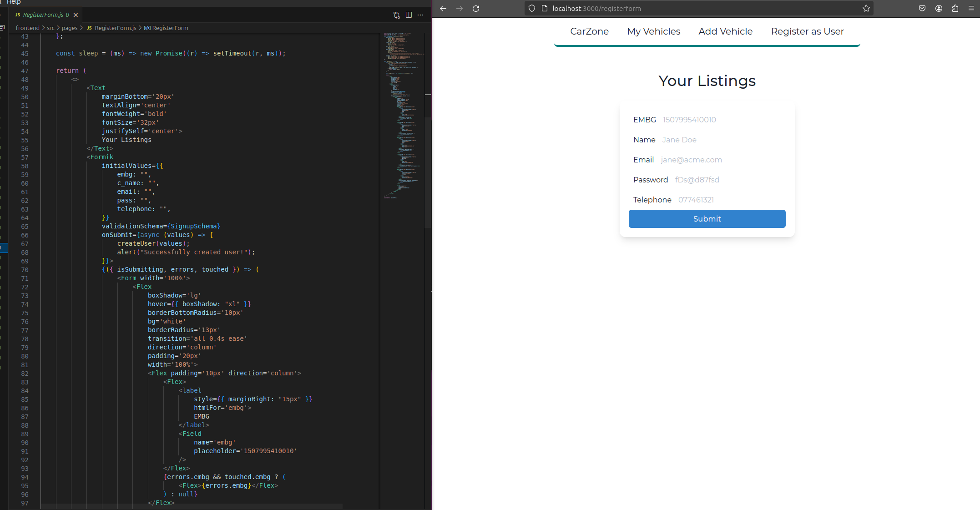The image size is (980, 510).
Task: Open Firefox extensions puzzle icon
Action: (x=955, y=9)
